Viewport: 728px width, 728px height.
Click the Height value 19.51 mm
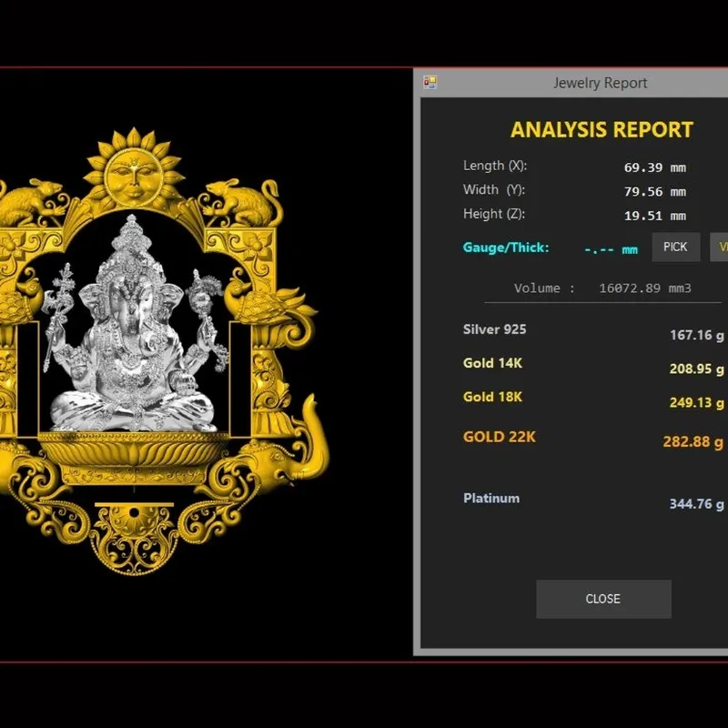(x=654, y=216)
